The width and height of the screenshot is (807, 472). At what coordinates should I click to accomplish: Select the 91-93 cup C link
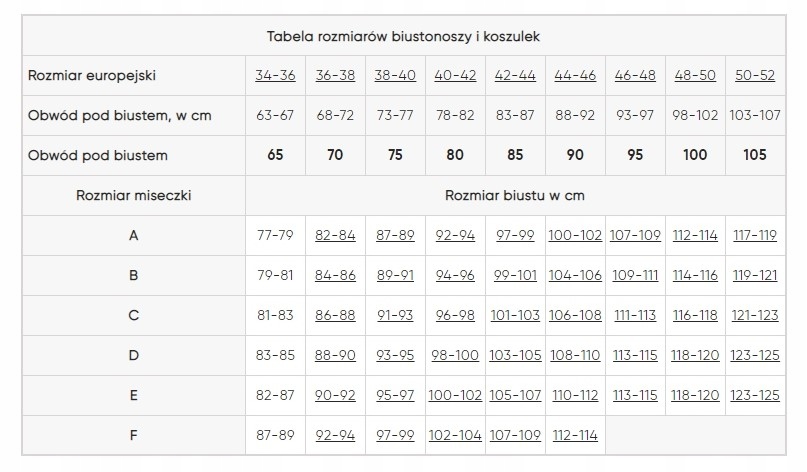pyautogui.click(x=395, y=316)
